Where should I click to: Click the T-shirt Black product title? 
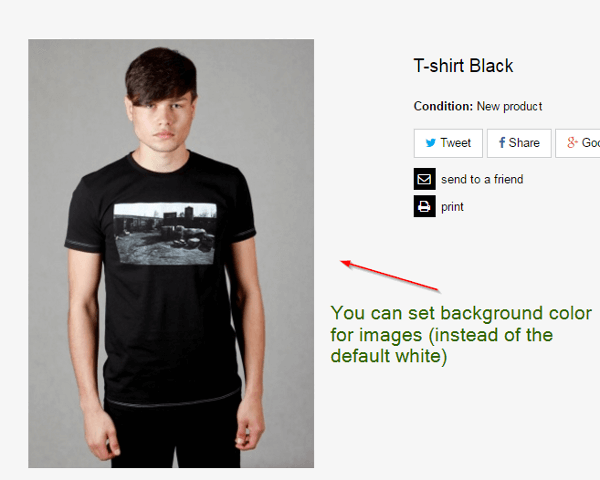click(x=463, y=66)
